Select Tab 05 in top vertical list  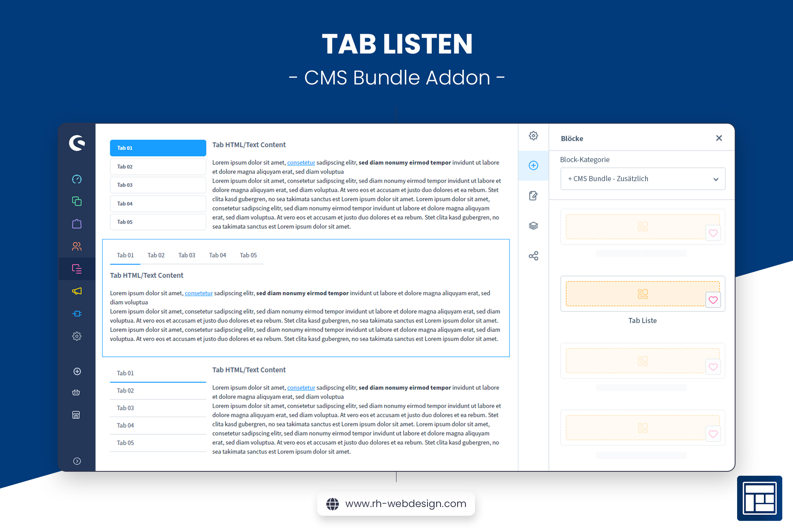158,222
